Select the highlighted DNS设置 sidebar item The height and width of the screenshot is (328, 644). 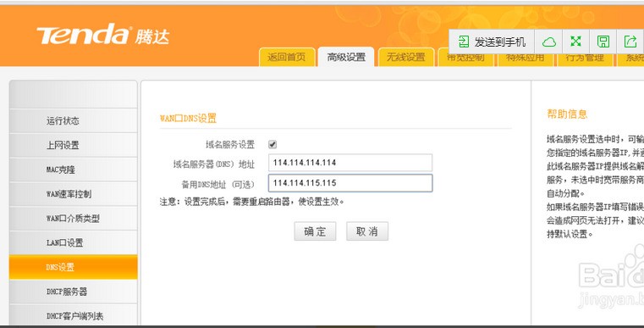coord(73,267)
